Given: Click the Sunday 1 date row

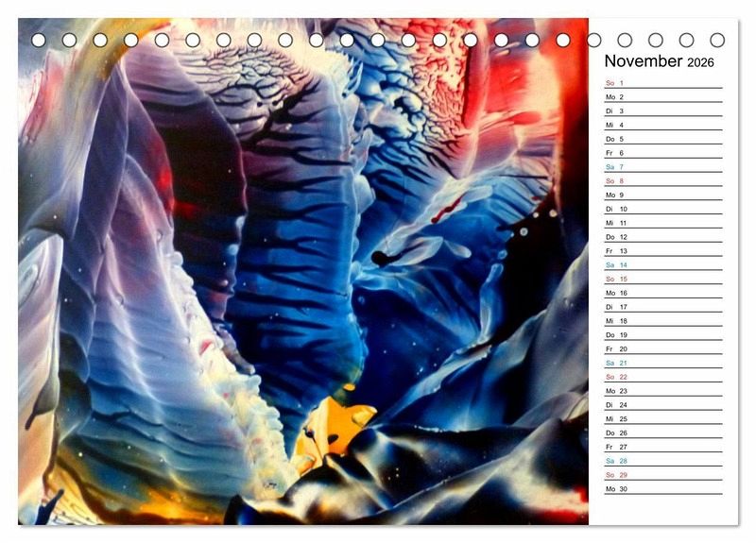Looking at the screenshot, I should (662, 83).
